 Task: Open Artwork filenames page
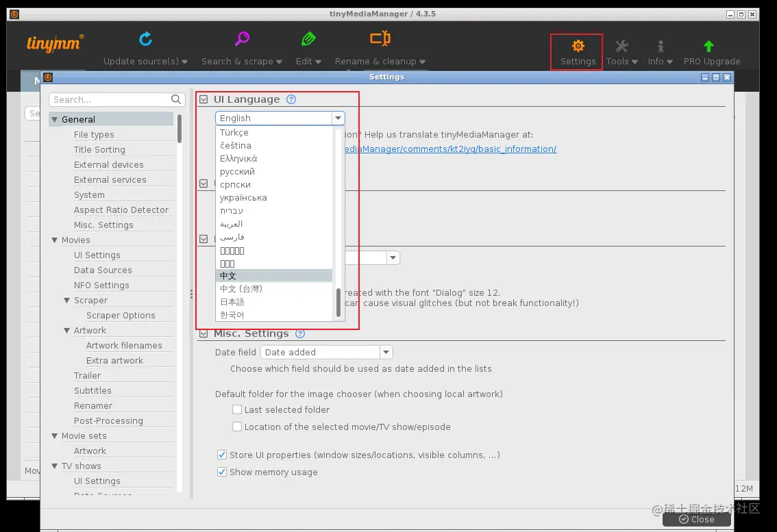click(x=124, y=346)
